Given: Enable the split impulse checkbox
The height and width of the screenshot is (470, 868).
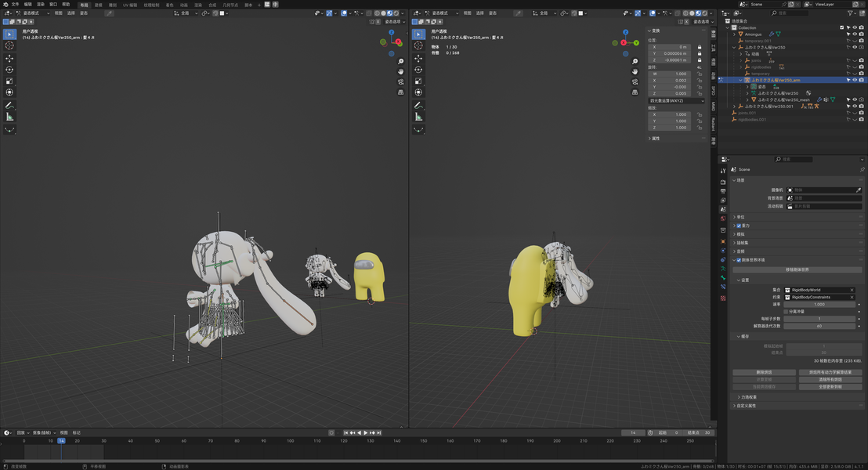Looking at the screenshot, I should click(786, 312).
